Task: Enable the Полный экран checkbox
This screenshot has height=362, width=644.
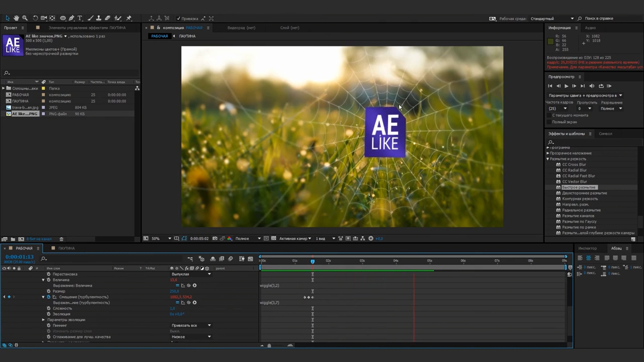Action: (549, 122)
